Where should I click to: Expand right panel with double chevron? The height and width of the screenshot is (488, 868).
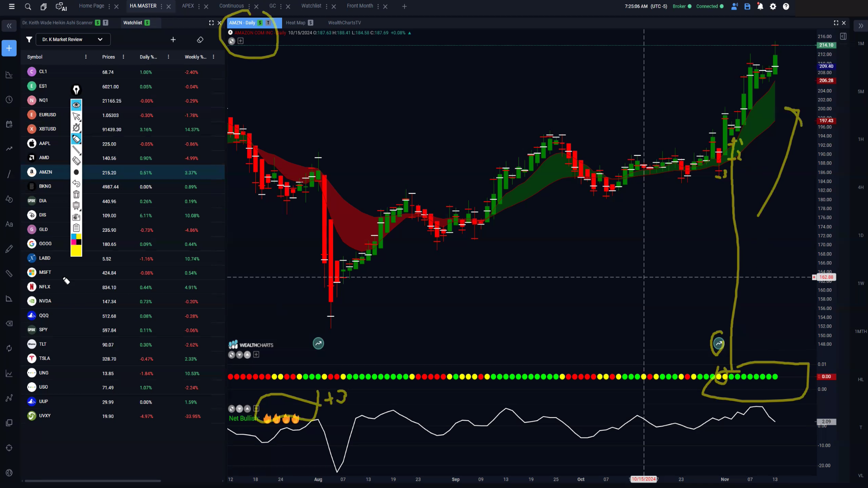point(861,26)
